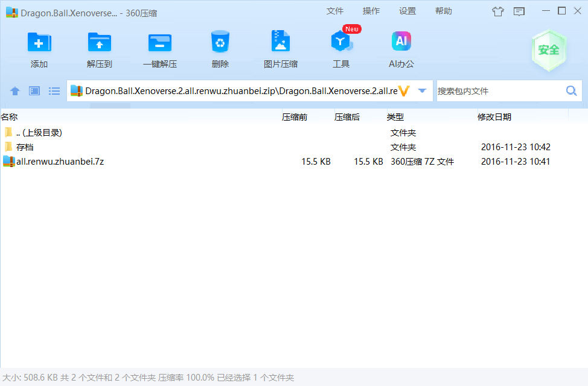
Task: Click the 解压到 (Extract to) icon
Action: pos(100,42)
